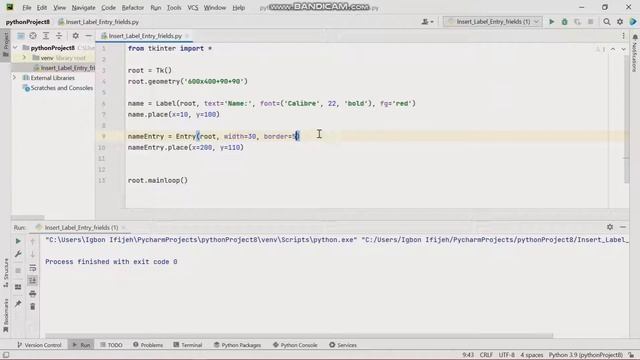This screenshot has height=360, width=640.
Task: Open Version Control tool window
Action: 39,345
